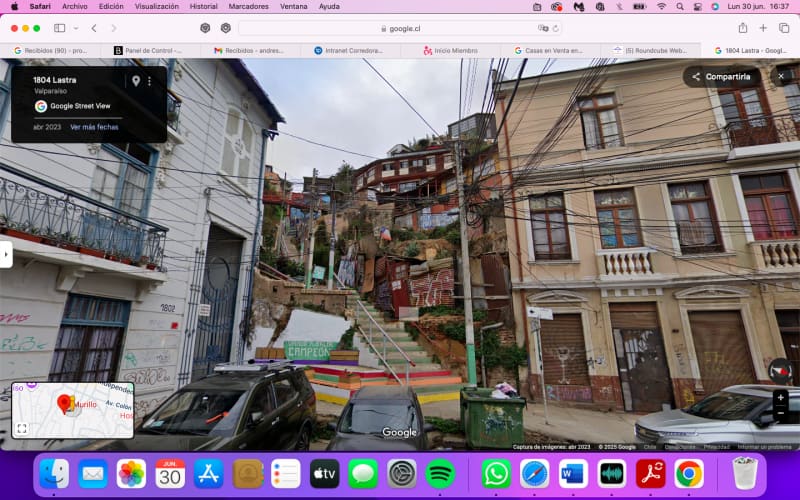Zoom out with the minus button
The height and width of the screenshot is (500, 800).
[781, 412]
